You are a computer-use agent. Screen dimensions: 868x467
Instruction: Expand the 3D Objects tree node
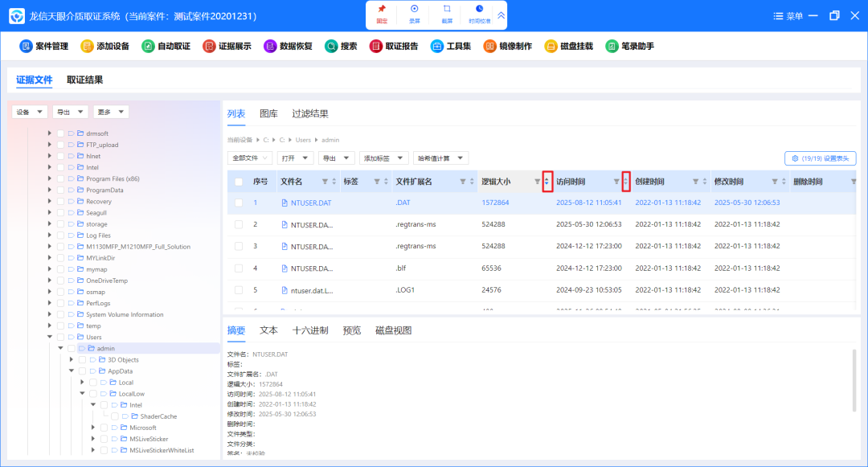72,359
